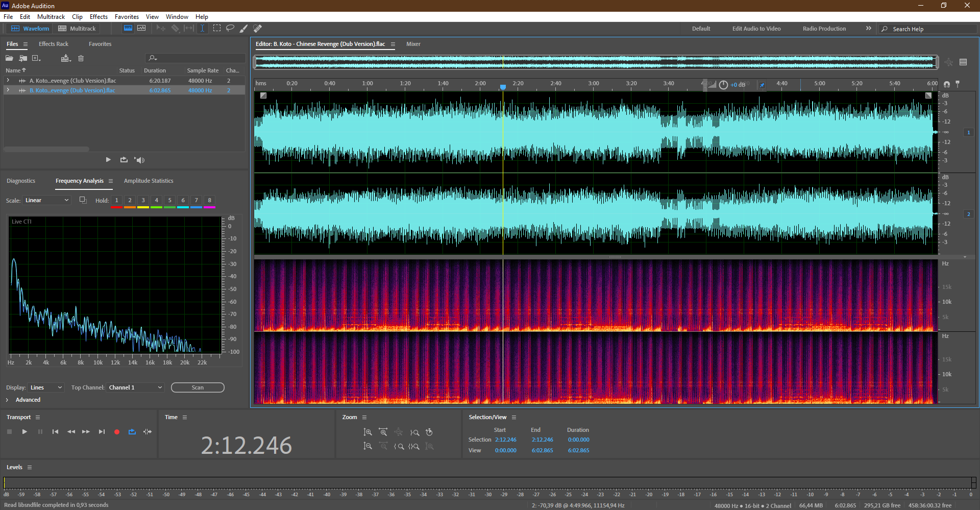Select the Default workspace
Image resolution: width=980 pixels, height=510 pixels.
(701, 29)
